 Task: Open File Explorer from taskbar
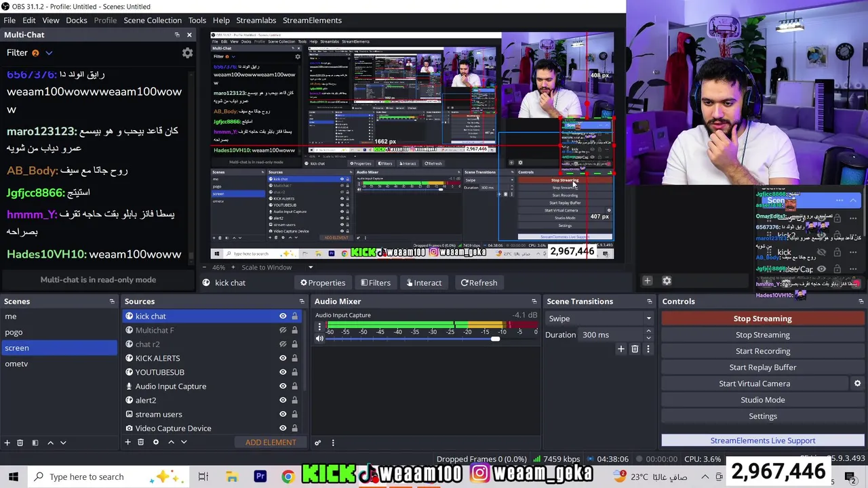[x=232, y=476]
